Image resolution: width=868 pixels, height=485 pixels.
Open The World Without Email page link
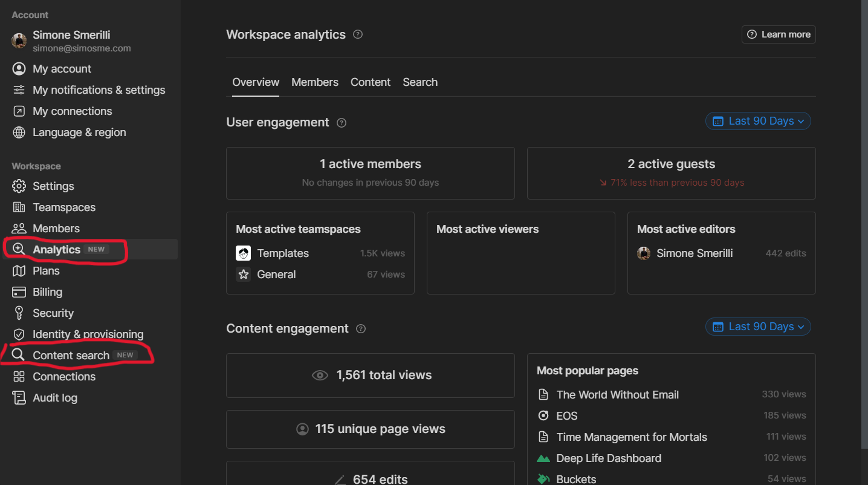click(x=617, y=394)
